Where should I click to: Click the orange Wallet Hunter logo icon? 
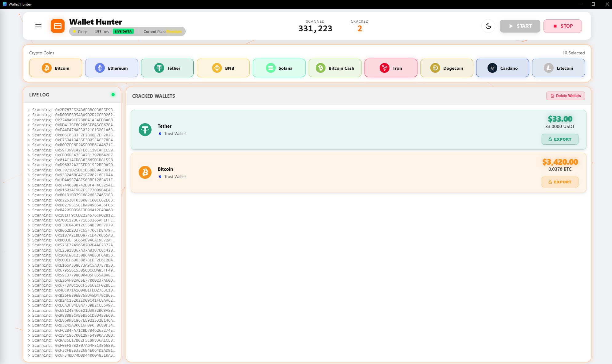tap(58, 26)
